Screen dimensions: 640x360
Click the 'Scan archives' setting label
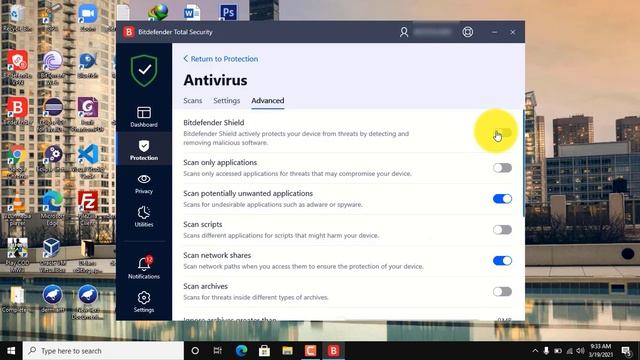coord(205,286)
